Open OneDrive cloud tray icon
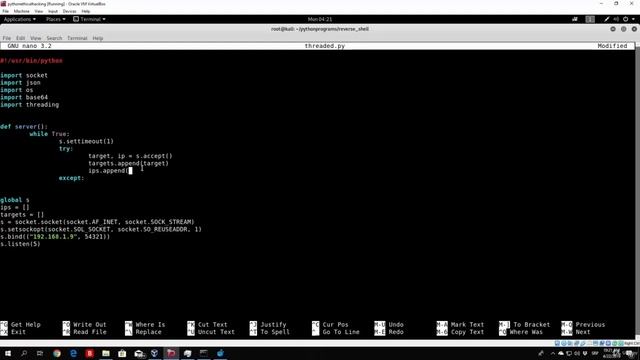The image size is (640, 360). (561, 353)
